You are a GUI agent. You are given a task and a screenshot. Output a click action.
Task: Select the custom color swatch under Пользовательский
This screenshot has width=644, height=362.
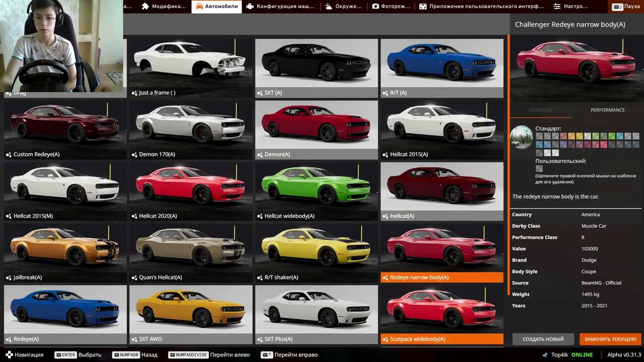539,169
